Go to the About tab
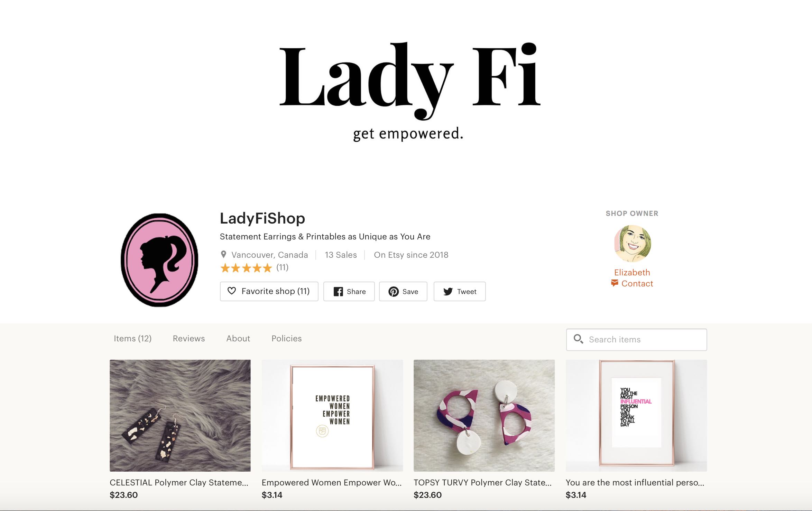Screen dimensions: 812x511 238,339
